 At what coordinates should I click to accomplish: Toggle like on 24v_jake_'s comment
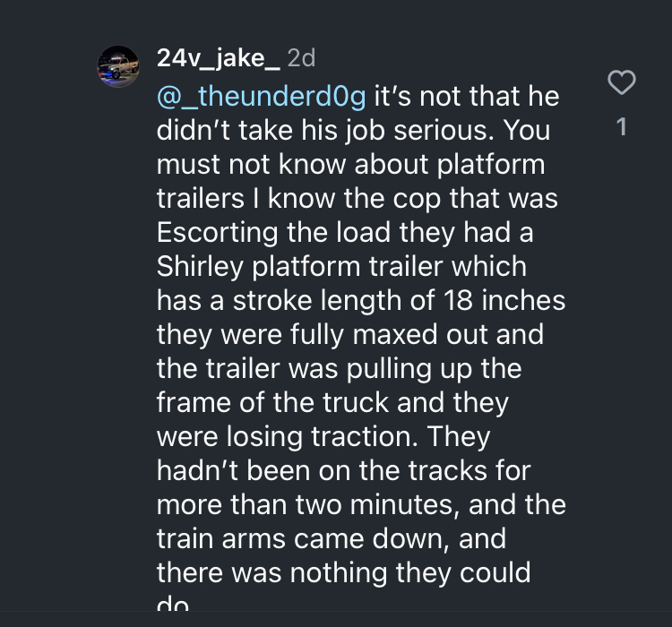coord(622,82)
